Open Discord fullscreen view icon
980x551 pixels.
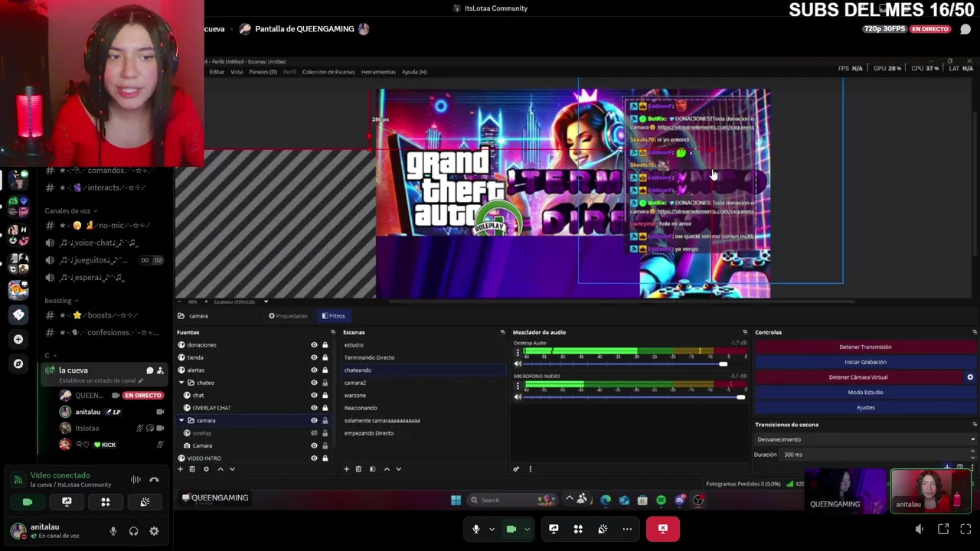pos(965,529)
